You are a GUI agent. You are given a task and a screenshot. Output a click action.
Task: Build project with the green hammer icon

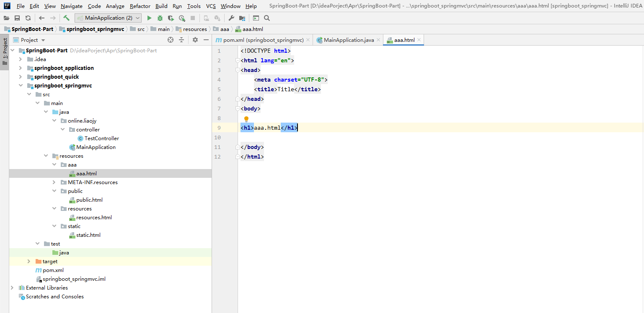[67, 18]
